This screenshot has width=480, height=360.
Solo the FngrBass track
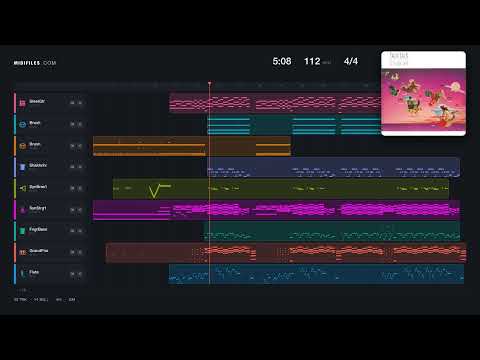[80, 231]
